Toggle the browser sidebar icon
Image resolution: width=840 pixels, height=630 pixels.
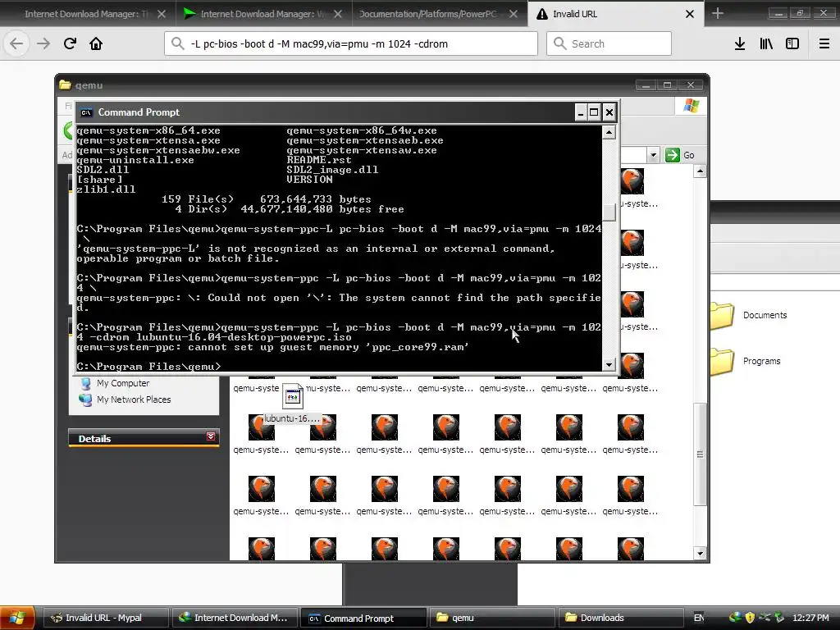click(792, 43)
